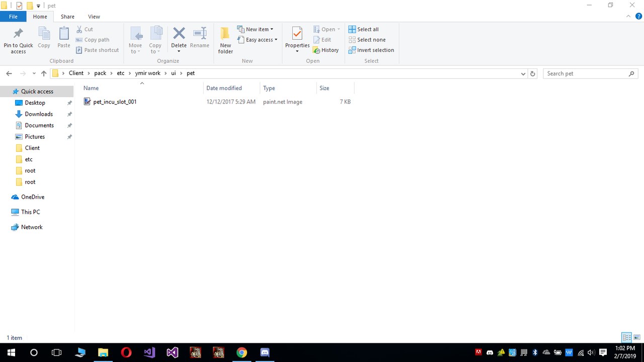Switch to details view layout

point(627,337)
